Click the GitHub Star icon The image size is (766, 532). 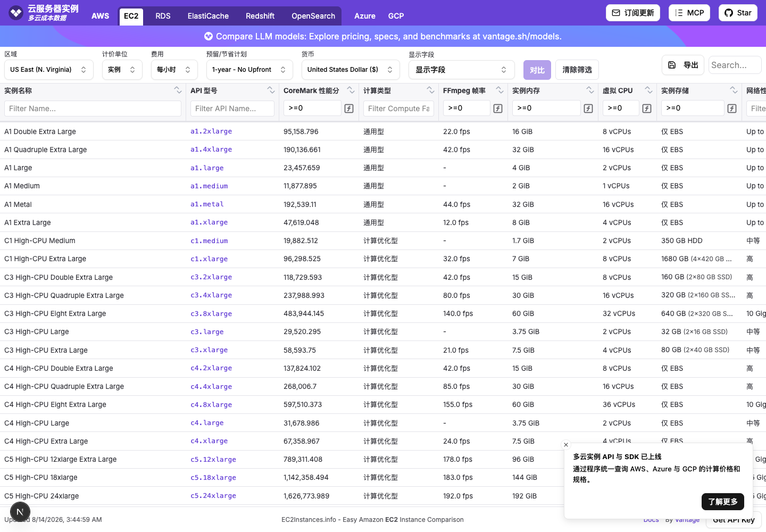coord(729,13)
